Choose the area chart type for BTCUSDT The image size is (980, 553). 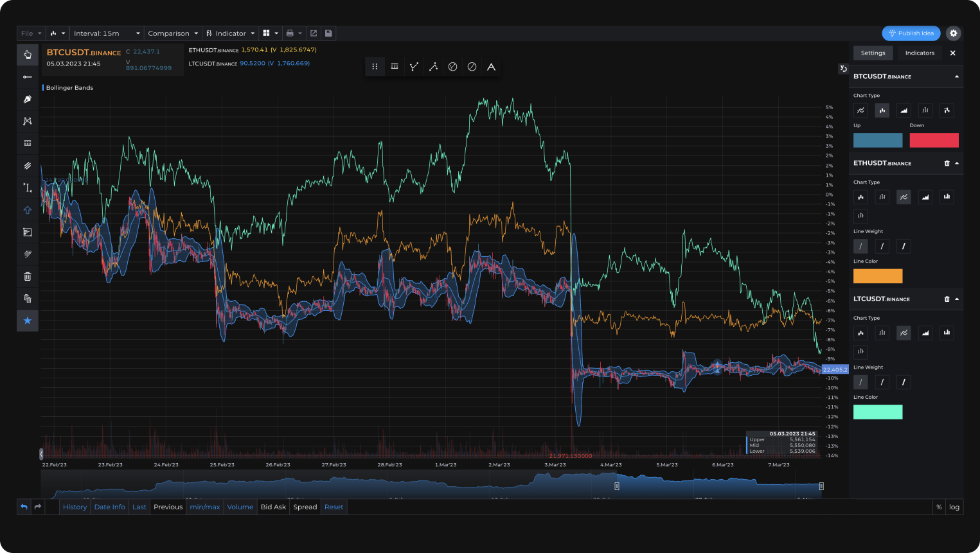[x=904, y=110]
